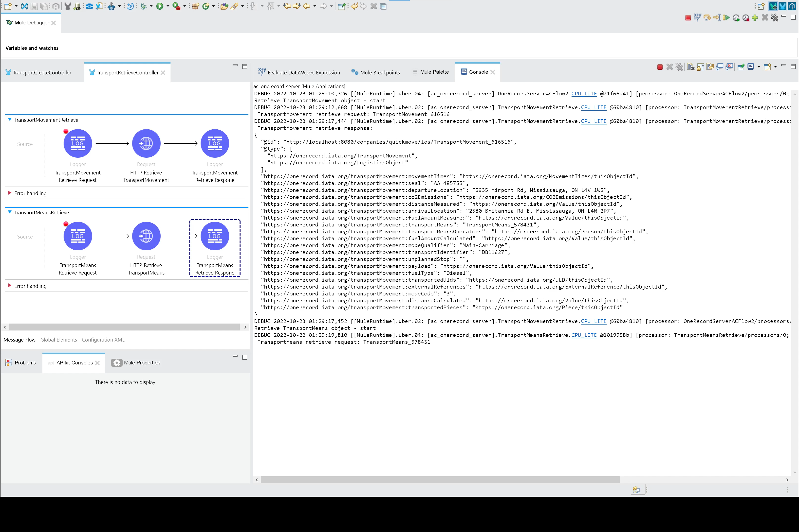Screen dimensions: 799x532
Task: Clear the console output
Action: 691,67
